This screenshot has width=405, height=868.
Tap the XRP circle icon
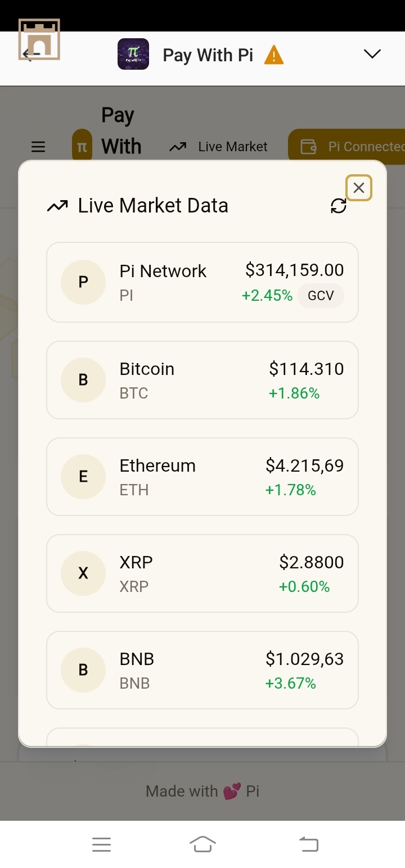[x=83, y=573]
